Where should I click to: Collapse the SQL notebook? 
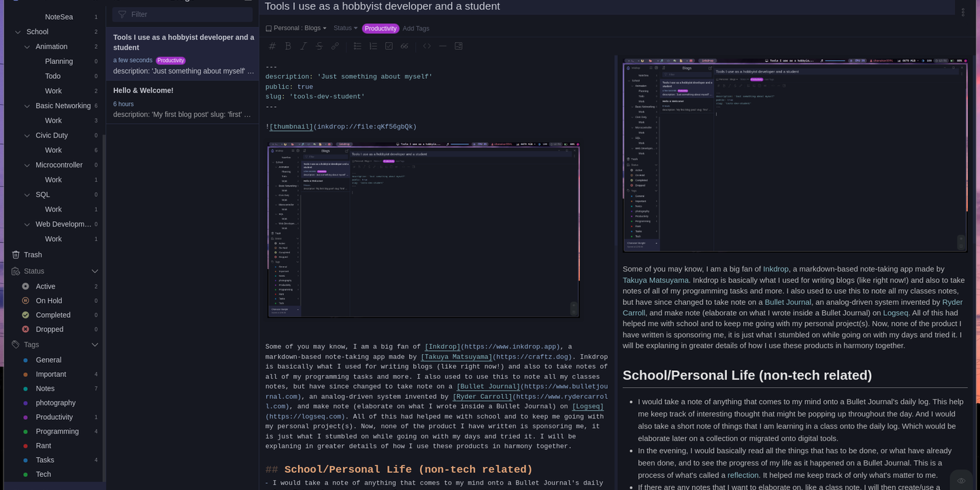pyautogui.click(x=27, y=195)
